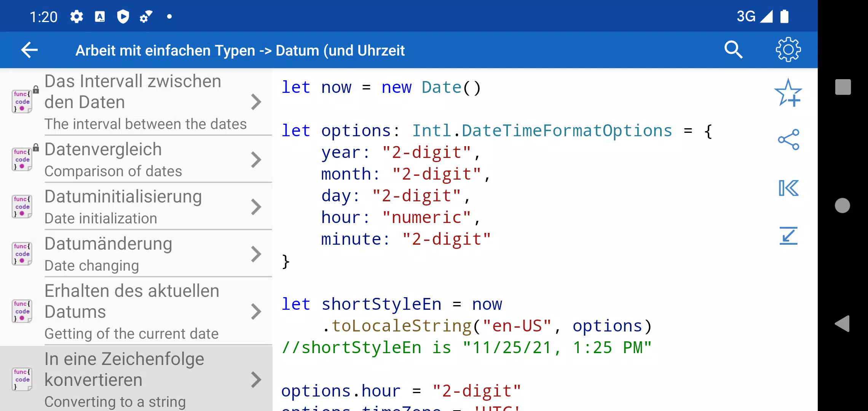Add snippet to favorites with star-plus icon
The image size is (868, 411).
pyautogui.click(x=788, y=93)
